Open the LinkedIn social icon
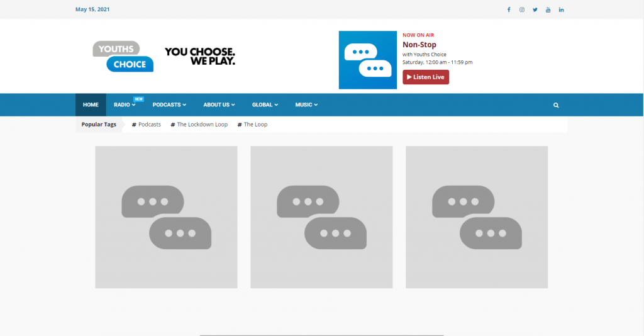Screen dimensions: 644x336 pyautogui.click(x=562, y=9)
